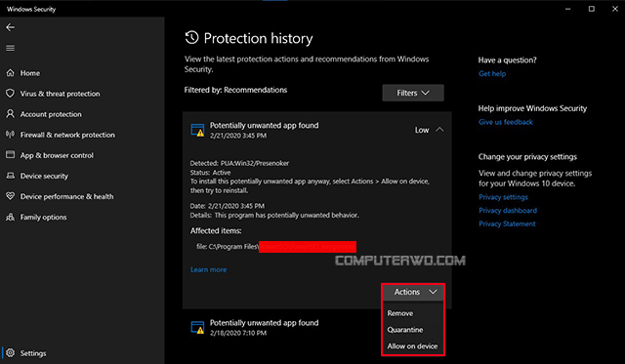Open Settings gear in the sidebar
625x364 pixels.
click(x=10, y=353)
